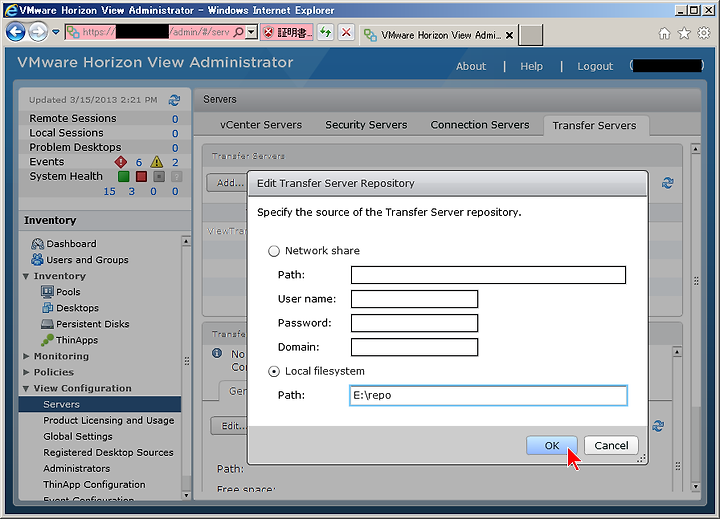Image resolution: width=720 pixels, height=519 pixels.
Task: Select Pools in the inventory tree
Action: (x=68, y=292)
